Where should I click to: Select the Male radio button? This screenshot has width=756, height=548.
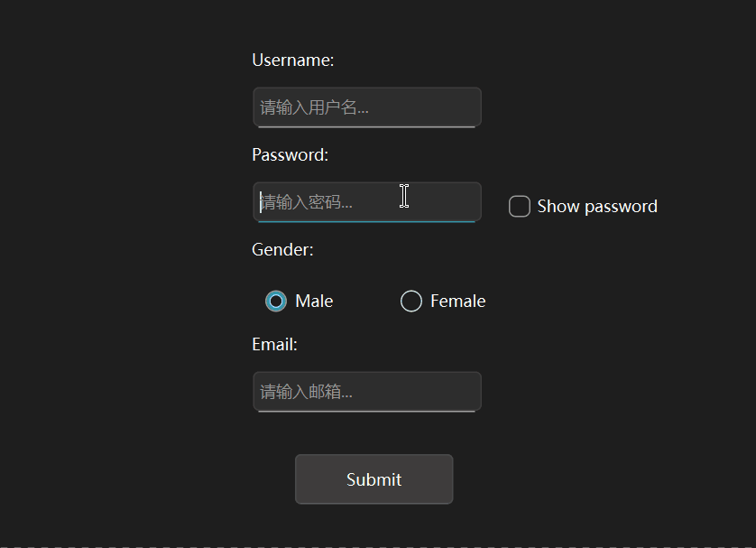pos(276,302)
